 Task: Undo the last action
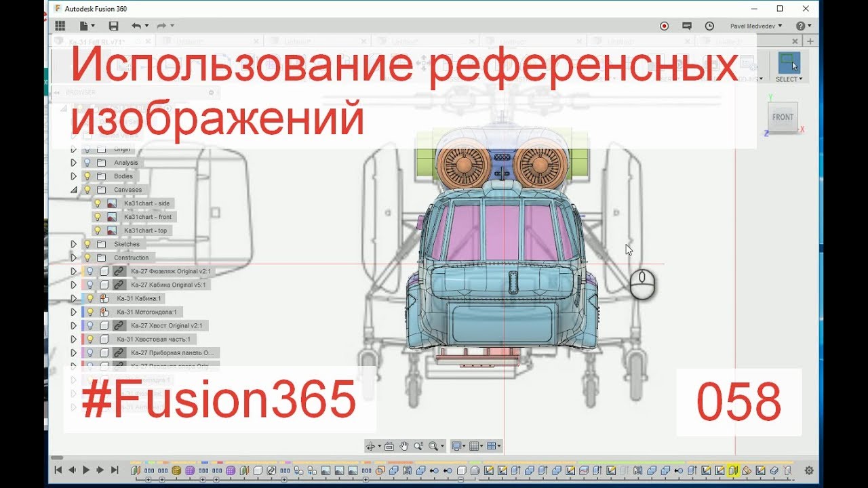coord(136,26)
